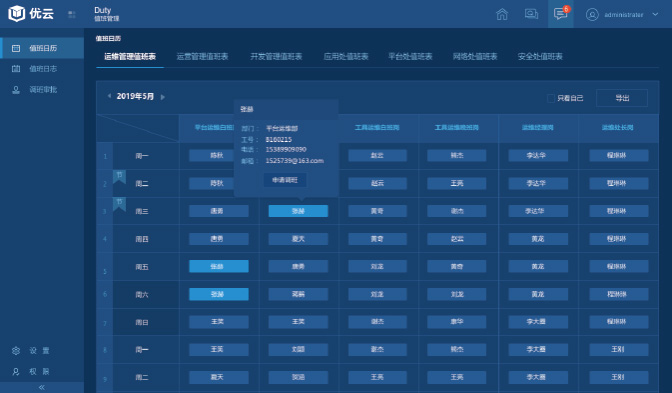This screenshot has height=393, width=672.
Task: Click 运维处长岗 column header
Action: tap(618, 128)
